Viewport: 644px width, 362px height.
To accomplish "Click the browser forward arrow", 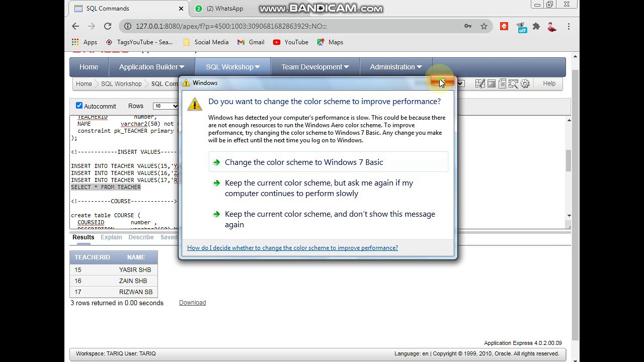I will tap(92, 26).
